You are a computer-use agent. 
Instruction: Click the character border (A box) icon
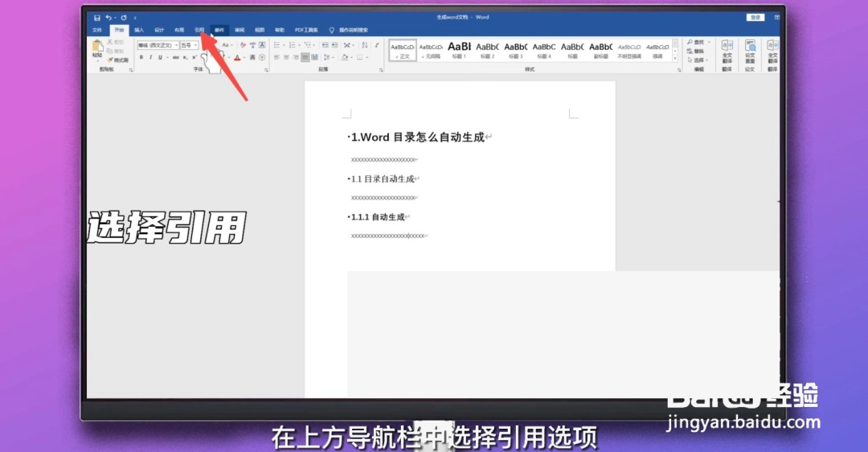(x=262, y=45)
